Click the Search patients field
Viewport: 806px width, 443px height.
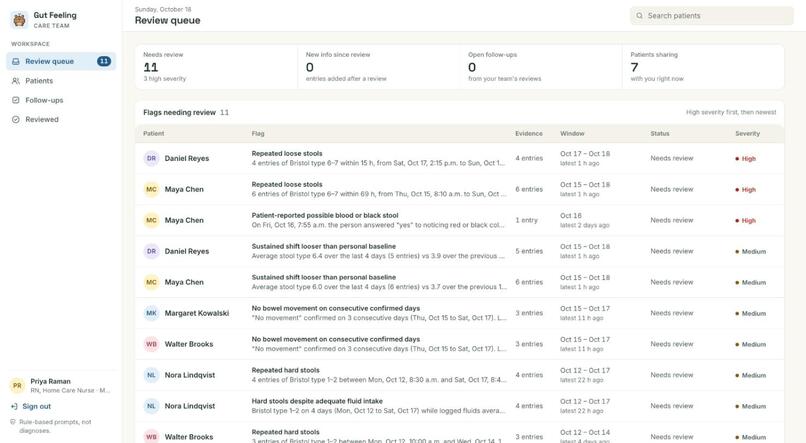[712, 16]
